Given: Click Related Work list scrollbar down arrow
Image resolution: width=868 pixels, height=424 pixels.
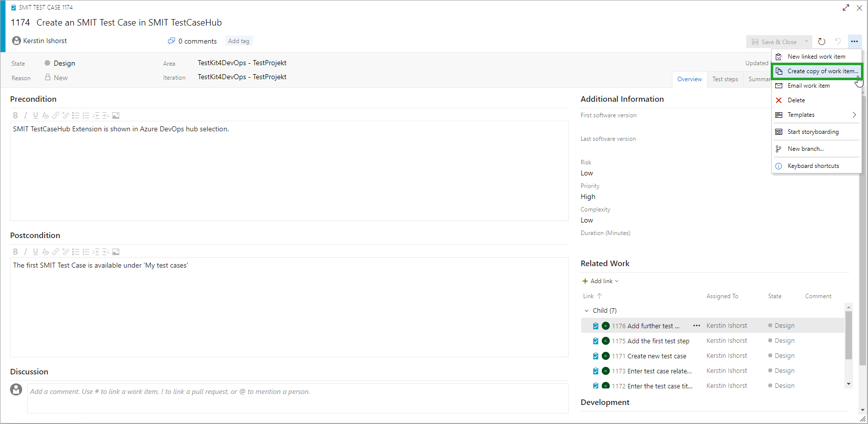Looking at the screenshot, I should 848,384.
